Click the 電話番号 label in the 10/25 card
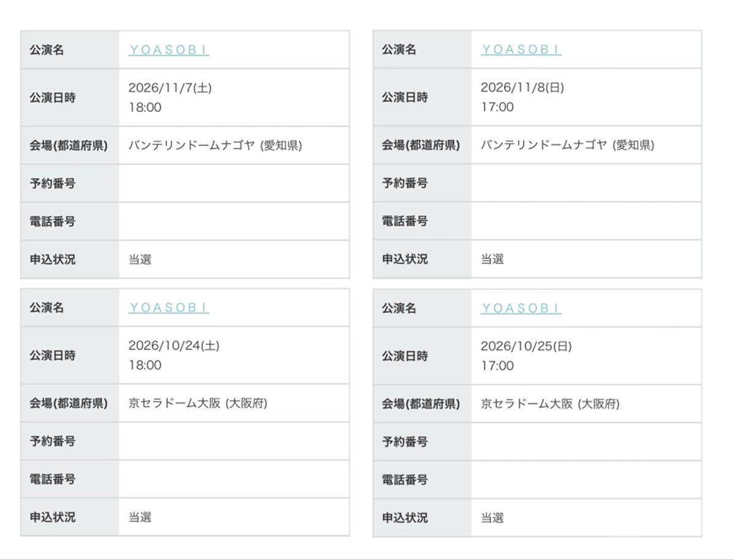 pyautogui.click(x=405, y=480)
